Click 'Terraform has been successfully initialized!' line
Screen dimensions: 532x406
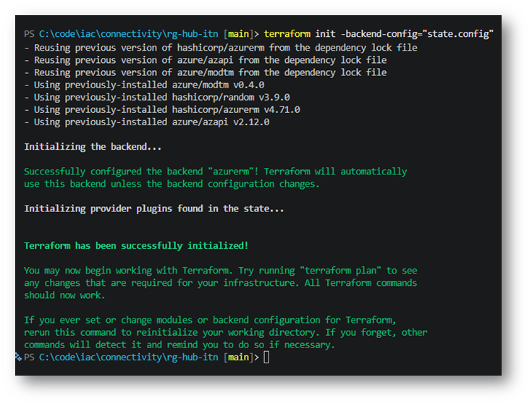(x=136, y=245)
